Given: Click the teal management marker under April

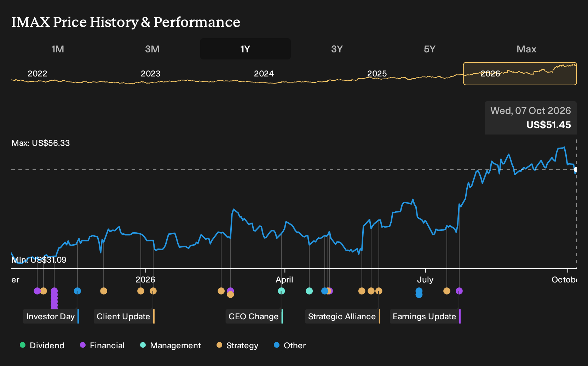Looking at the screenshot, I should (281, 291).
